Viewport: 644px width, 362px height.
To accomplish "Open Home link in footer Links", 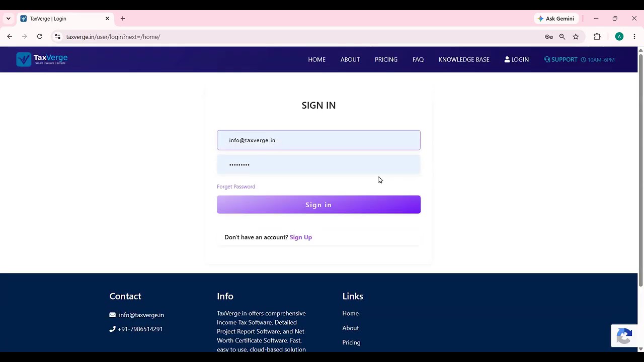I will 350,313.
